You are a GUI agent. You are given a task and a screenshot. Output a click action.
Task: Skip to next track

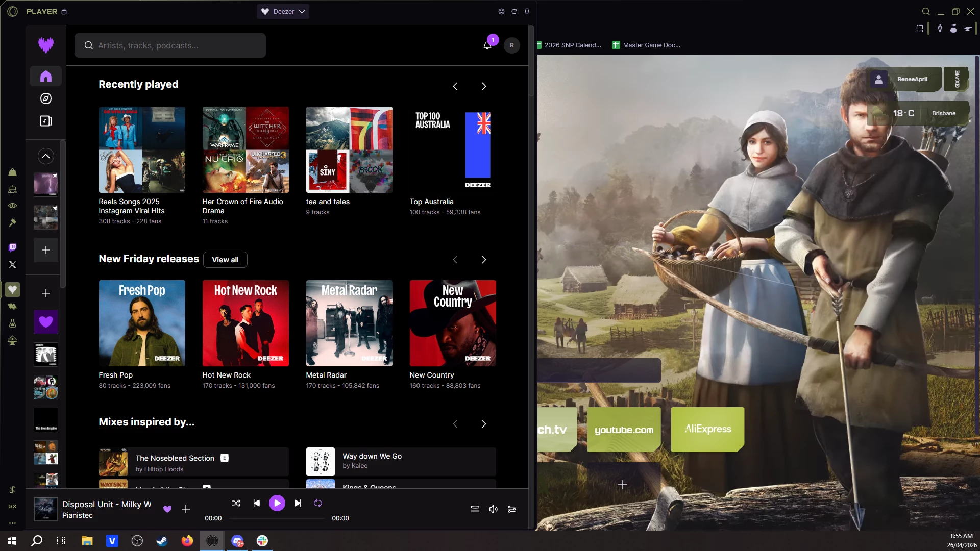point(298,503)
